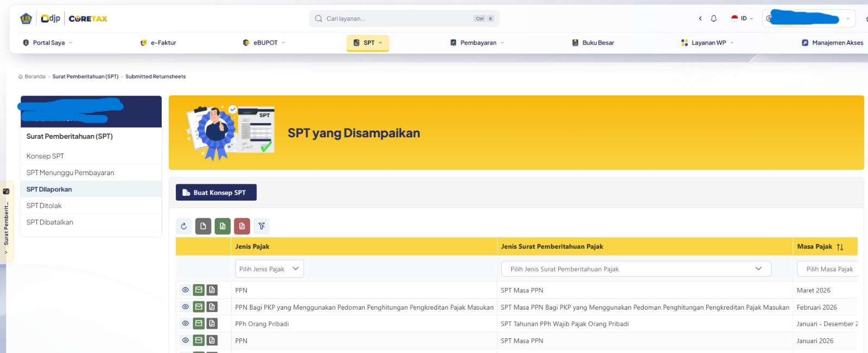Viewport: 868px width, 353px height.
Task: Select SPT Dilaporkan in sidebar
Action: click(91, 189)
